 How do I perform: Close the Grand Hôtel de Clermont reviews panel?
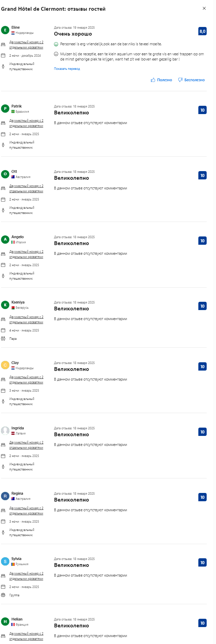click(204, 8)
